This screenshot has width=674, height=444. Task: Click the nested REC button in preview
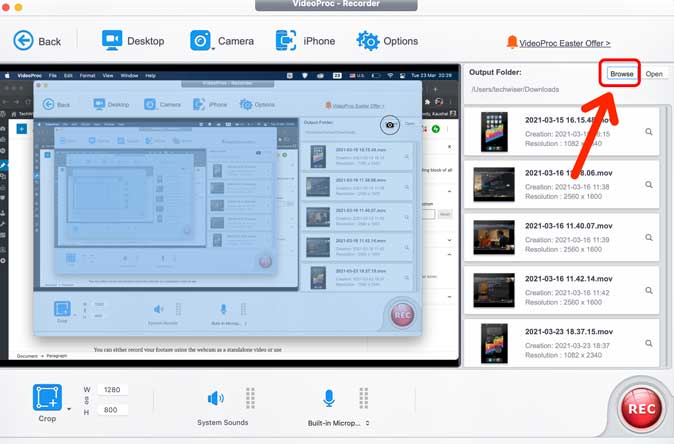pos(402,315)
